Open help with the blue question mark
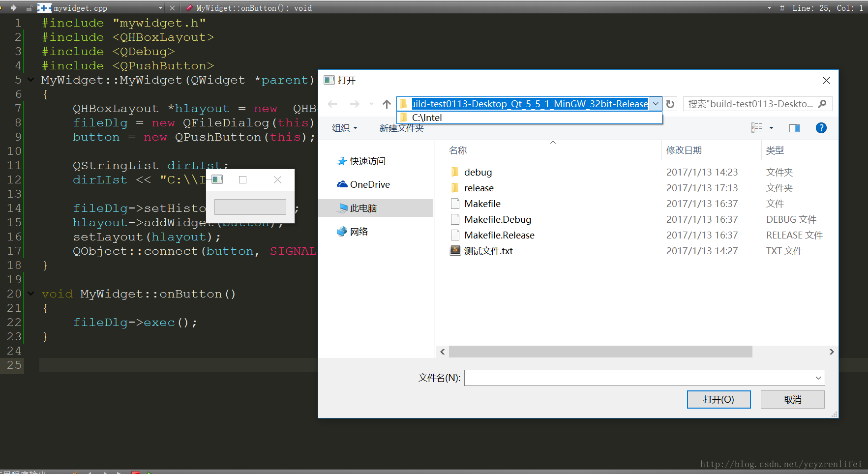868x474 pixels. point(821,128)
